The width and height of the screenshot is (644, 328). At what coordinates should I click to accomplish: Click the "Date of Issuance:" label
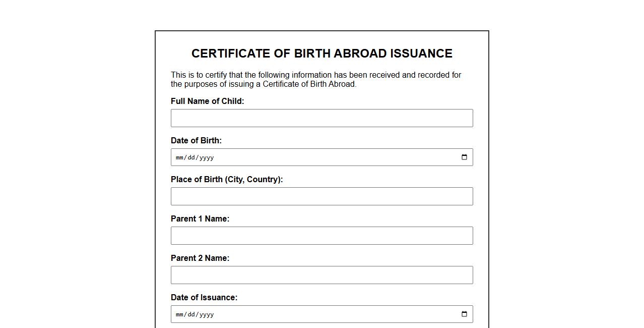tap(204, 297)
